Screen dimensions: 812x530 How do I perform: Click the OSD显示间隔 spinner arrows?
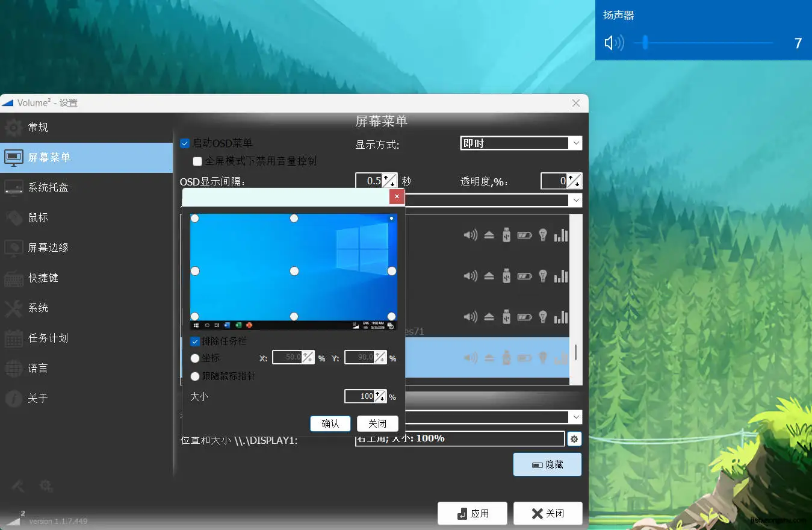(389, 181)
